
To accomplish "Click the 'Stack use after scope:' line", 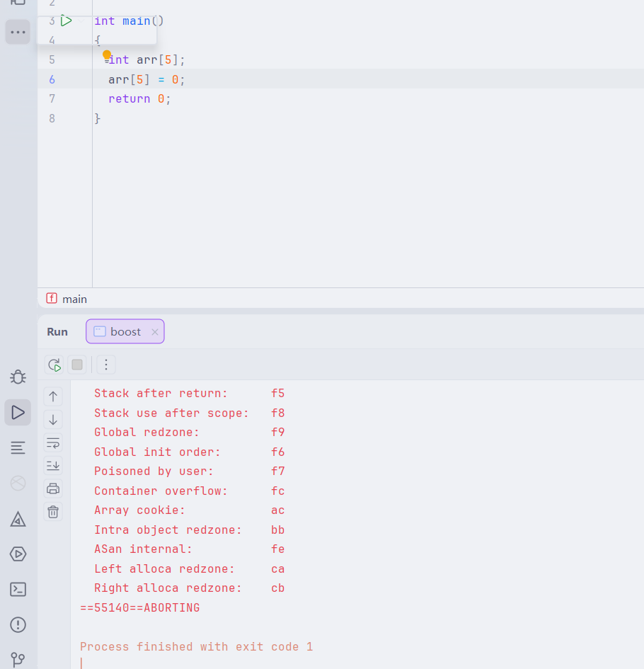I will coord(190,413).
